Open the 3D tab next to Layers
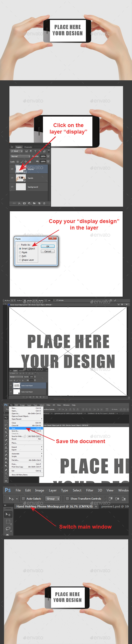This screenshot has height=644, width=132. click(12, 147)
